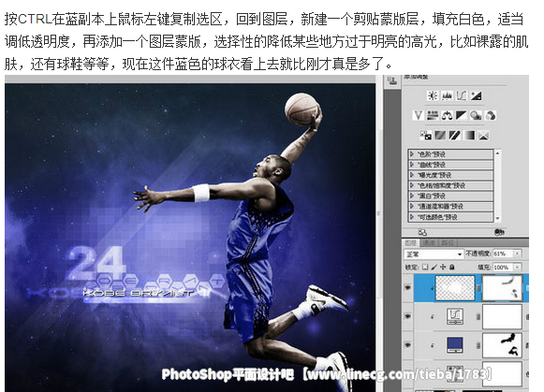Viewport: 544px width, 392px height.
Task: Click the presets list scroll-down arrow
Action: tap(497, 218)
